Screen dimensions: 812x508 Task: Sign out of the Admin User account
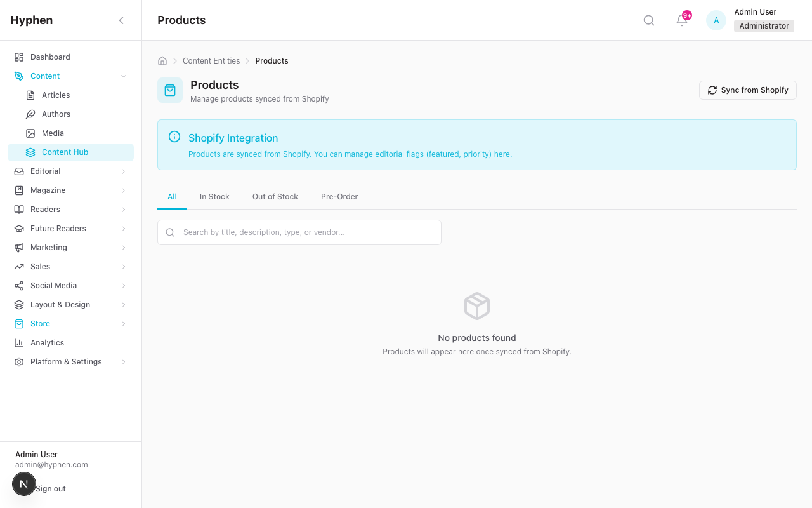pos(51,488)
